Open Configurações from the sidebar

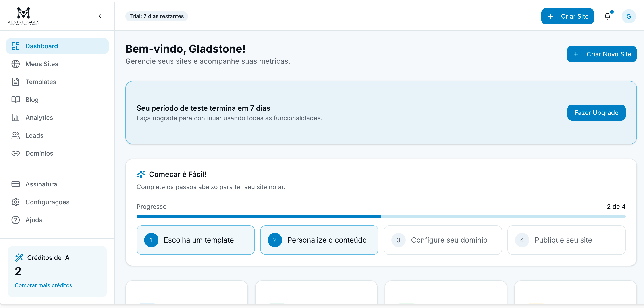[47, 202]
